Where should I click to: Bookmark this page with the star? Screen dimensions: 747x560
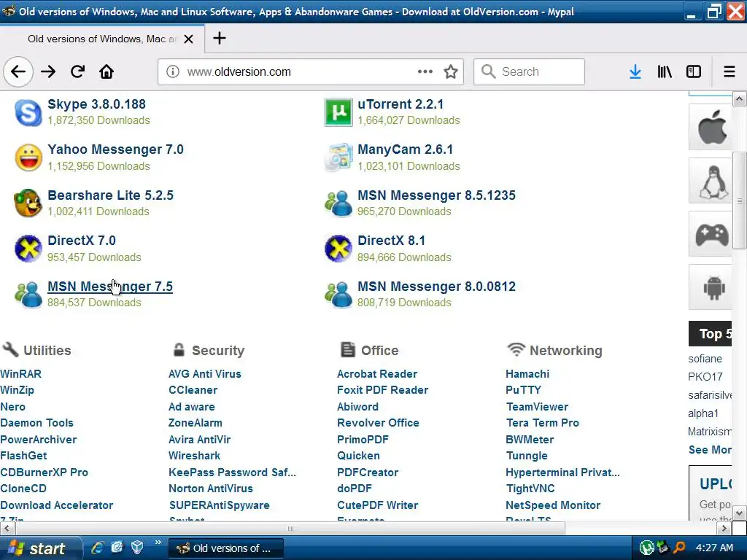tap(451, 71)
